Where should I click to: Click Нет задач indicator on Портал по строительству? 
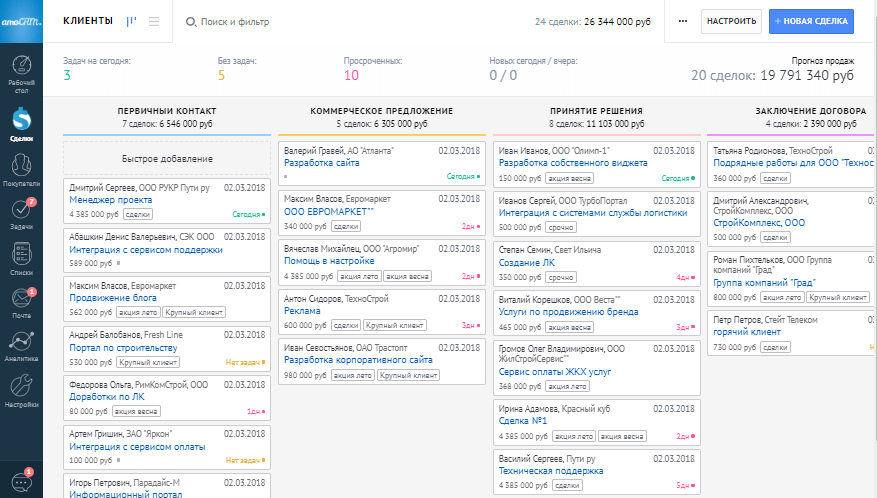[x=246, y=363]
